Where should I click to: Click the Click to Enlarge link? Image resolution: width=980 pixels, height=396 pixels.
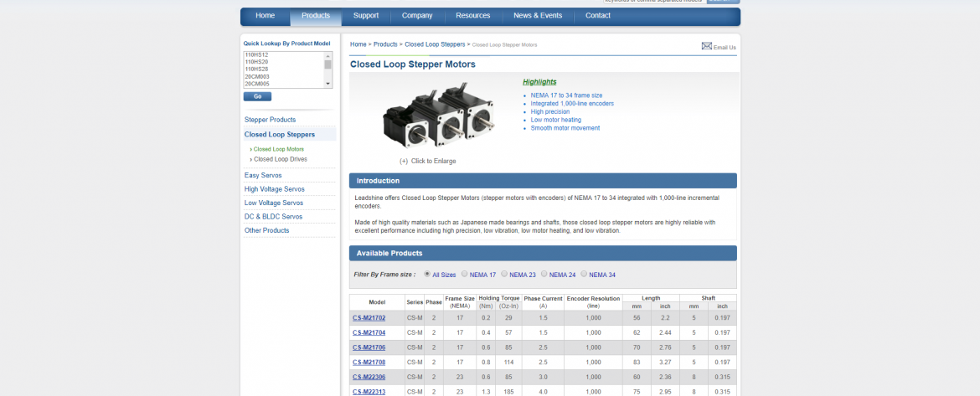pyautogui.click(x=428, y=161)
